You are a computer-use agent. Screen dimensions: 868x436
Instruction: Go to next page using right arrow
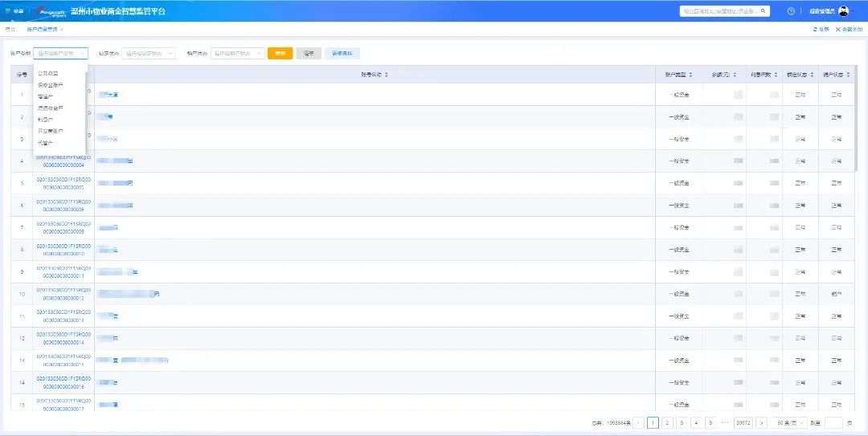click(761, 422)
